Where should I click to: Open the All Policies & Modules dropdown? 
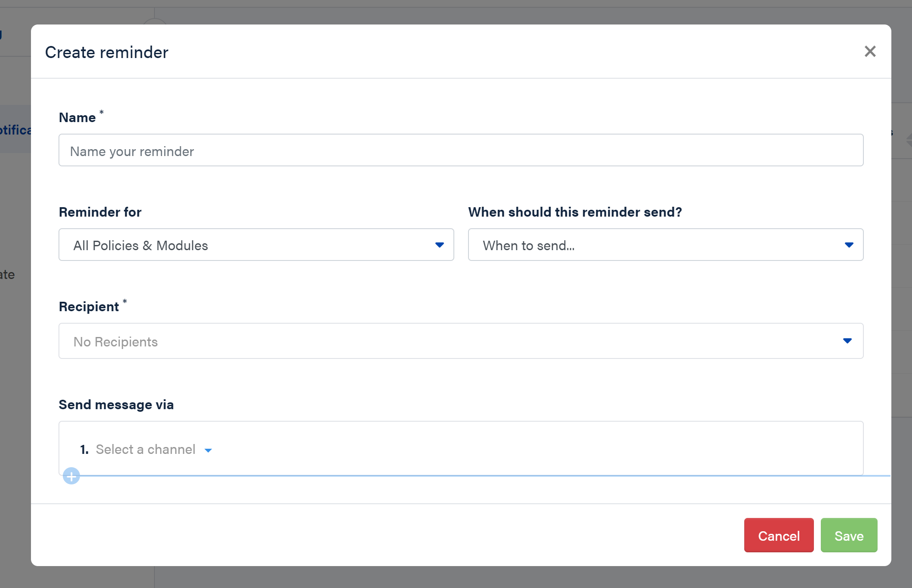(256, 245)
